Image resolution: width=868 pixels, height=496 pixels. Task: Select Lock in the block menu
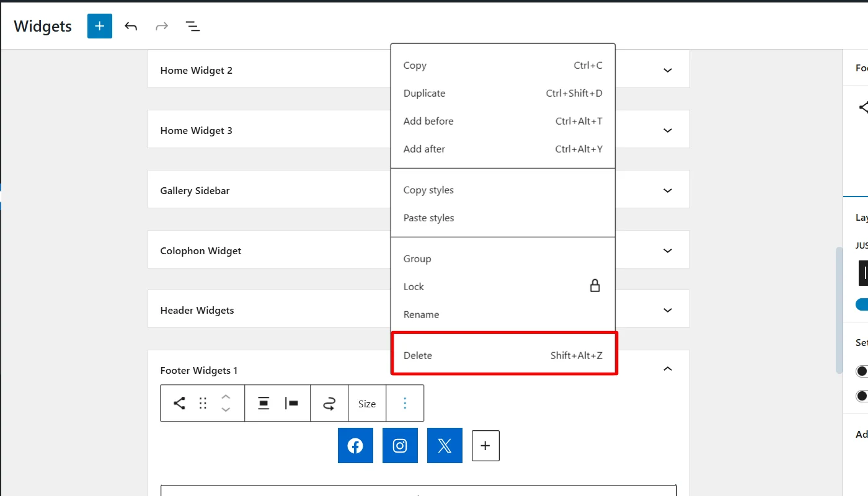(x=503, y=286)
